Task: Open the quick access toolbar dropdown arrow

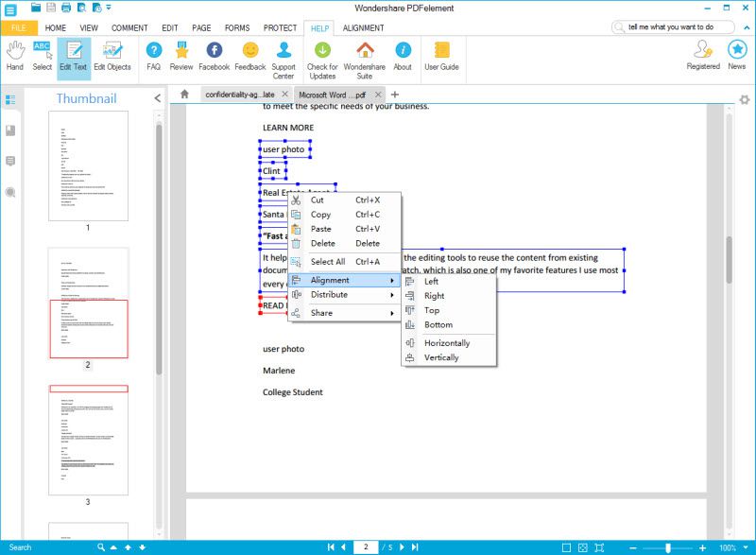Action: 109,8
